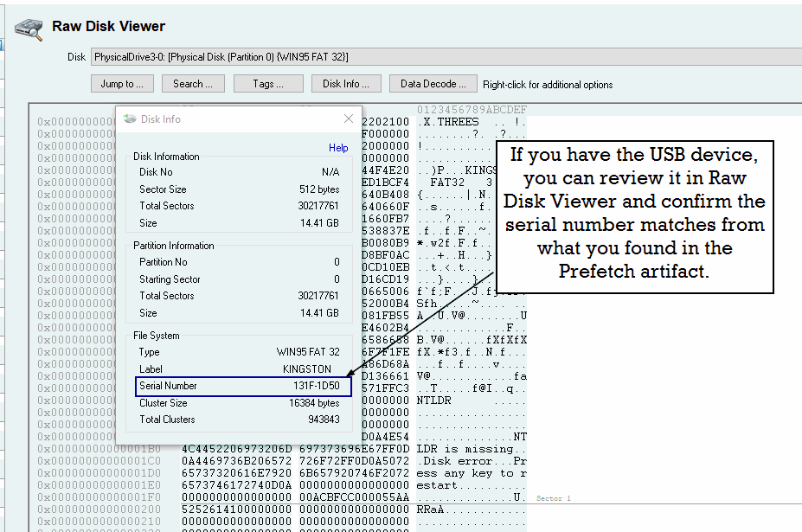The width and height of the screenshot is (802, 532).
Task: Click the Cluster Size value 16384 bytes
Action: [314, 403]
